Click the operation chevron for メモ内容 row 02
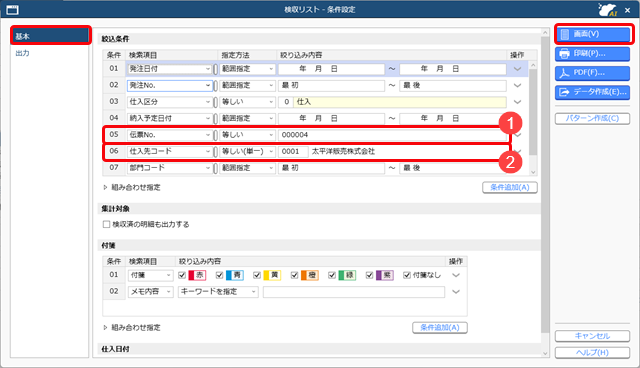Viewport: 640px width, 368px height. click(x=456, y=292)
